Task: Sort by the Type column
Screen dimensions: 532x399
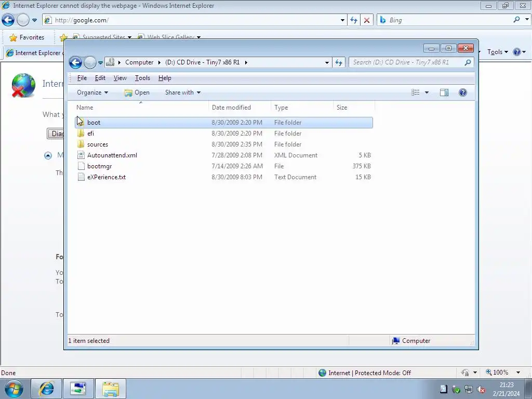Action: [x=302, y=108]
